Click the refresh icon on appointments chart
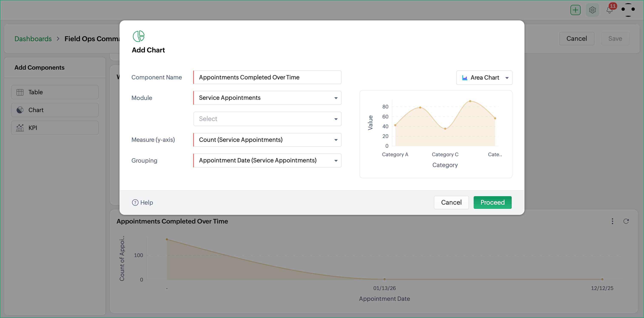The height and width of the screenshot is (318, 644). click(626, 221)
